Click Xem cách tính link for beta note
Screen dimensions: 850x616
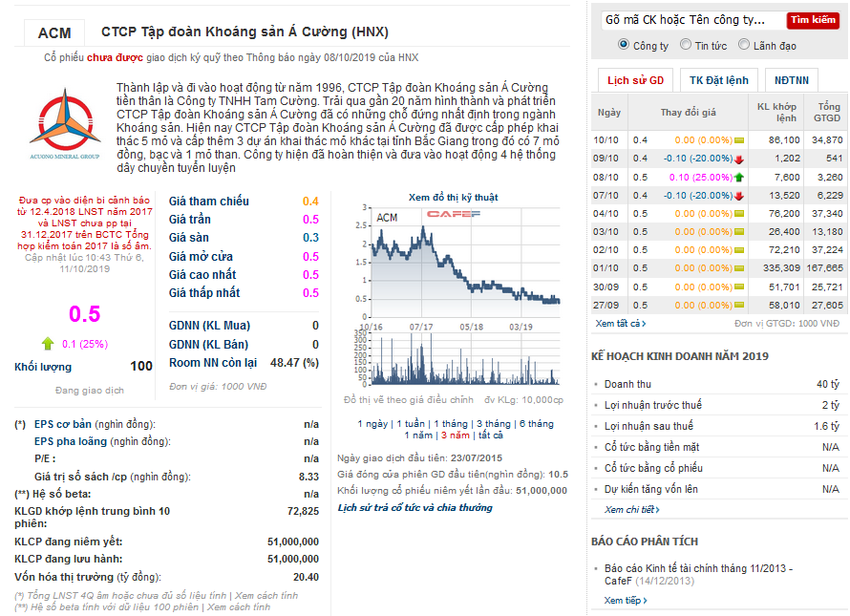click(239, 606)
